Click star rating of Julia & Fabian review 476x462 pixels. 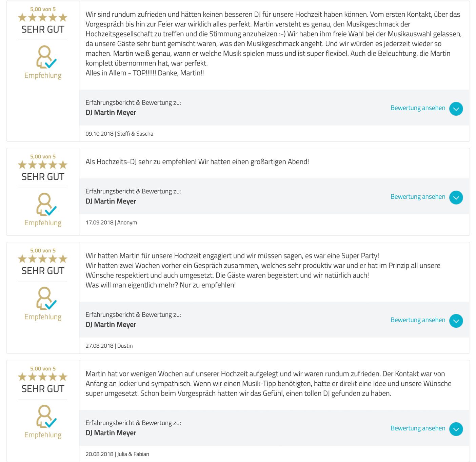click(43, 377)
